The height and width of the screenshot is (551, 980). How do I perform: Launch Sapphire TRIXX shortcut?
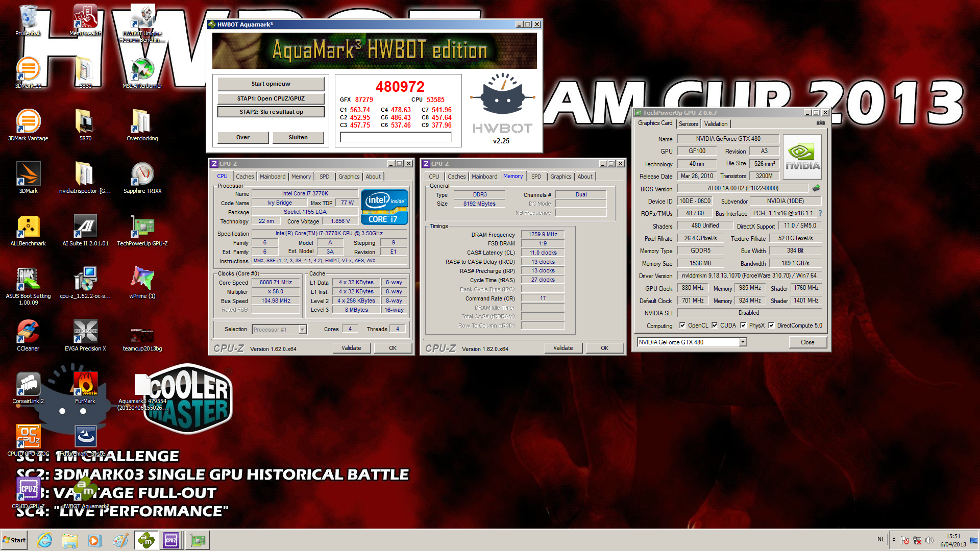coord(142,178)
